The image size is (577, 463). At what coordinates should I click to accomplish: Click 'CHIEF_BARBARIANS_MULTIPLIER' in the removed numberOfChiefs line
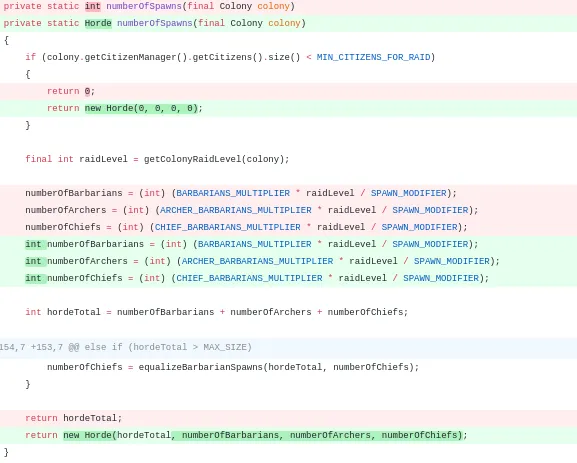(227, 227)
